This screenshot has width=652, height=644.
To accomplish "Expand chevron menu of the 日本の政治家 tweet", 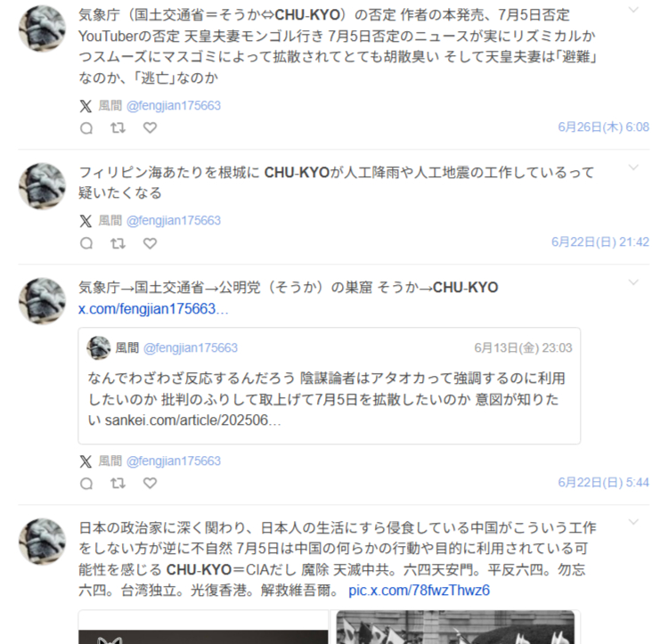I will coord(633,522).
